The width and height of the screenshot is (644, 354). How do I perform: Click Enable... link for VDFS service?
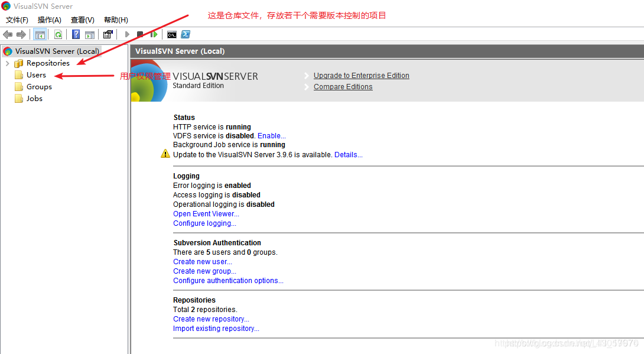tap(271, 136)
